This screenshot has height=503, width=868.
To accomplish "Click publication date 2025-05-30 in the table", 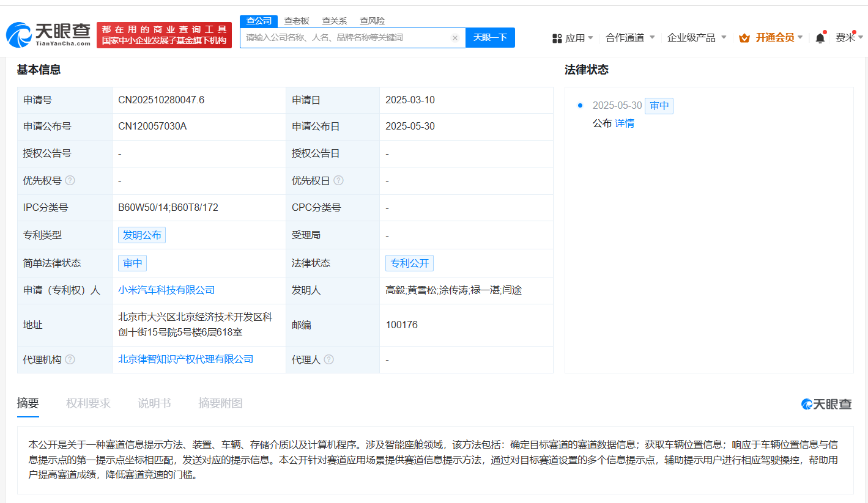I will point(410,127).
